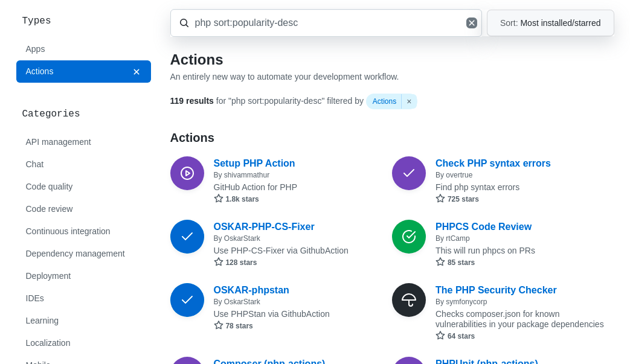Viewport: 630px width, 364px height.
Task: Clear the search field with the X icon
Action: click(x=472, y=23)
